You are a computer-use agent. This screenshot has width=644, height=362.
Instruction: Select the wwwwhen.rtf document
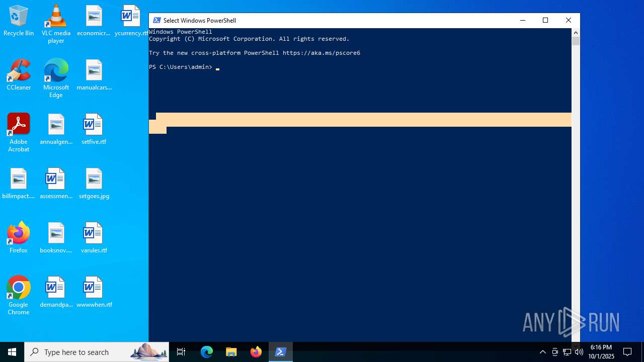(94, 292)
